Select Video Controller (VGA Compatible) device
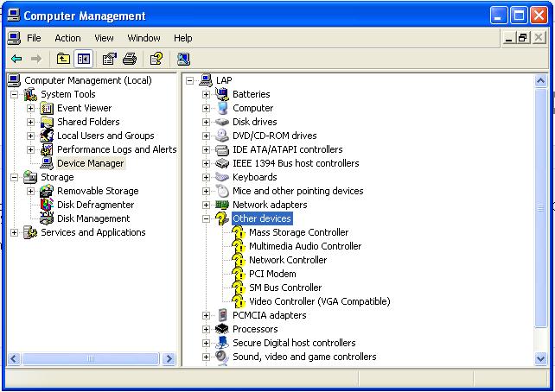 [320, 301]
